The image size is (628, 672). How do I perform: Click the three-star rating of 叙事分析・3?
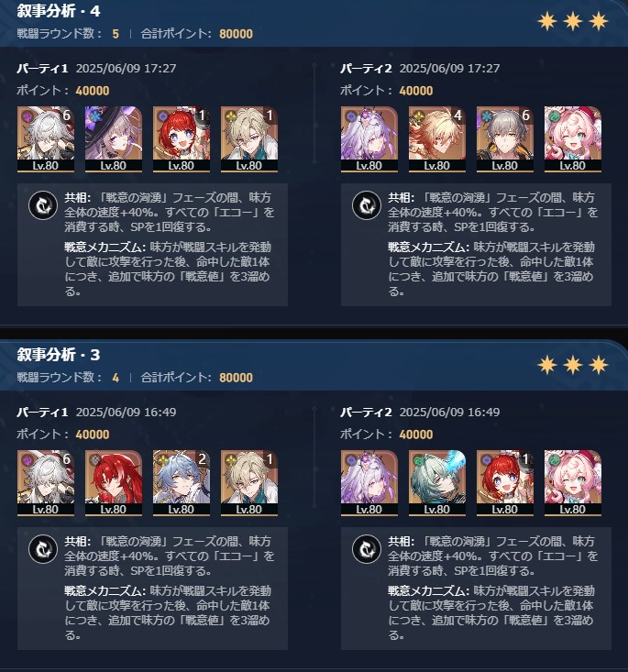573,365
